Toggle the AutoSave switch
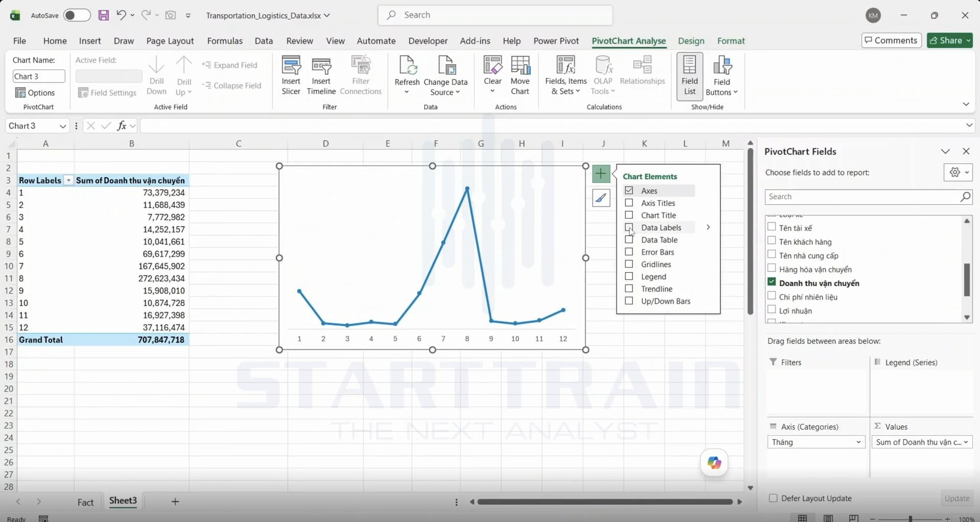This screenshot has width=980, height=522. tap(77, 15)
